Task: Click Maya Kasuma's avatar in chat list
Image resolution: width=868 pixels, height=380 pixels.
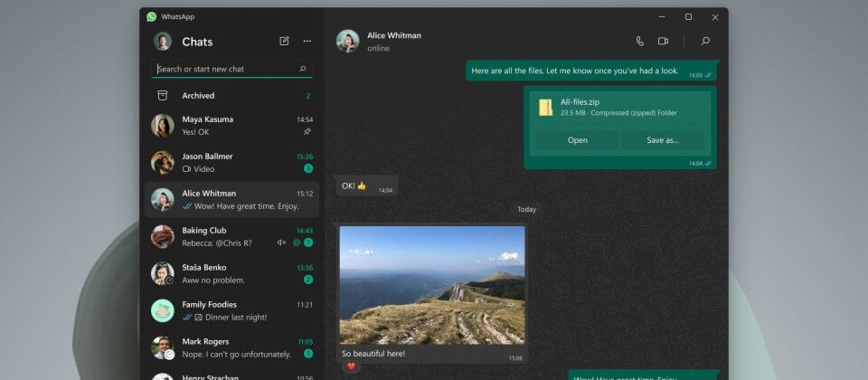Action: (x=163, y=126)
